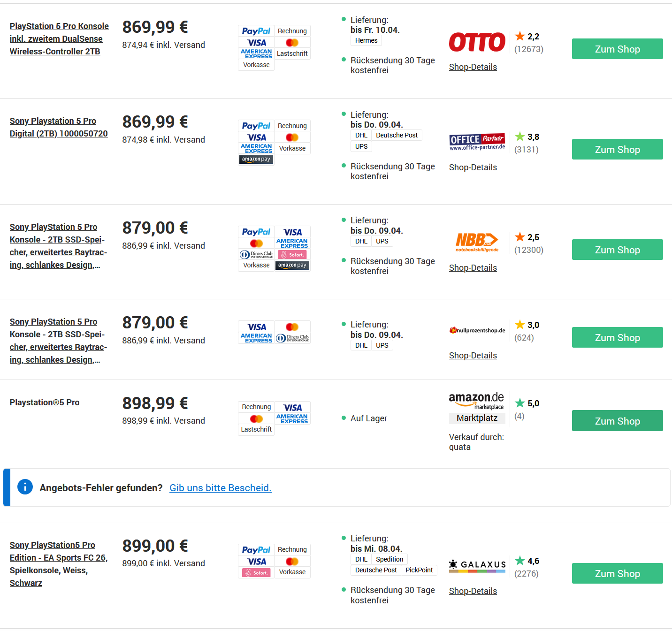Open 'Playstation®5 Pro' offer title
The width and height of the screenshot is (672, 631).
pos(45,403)
